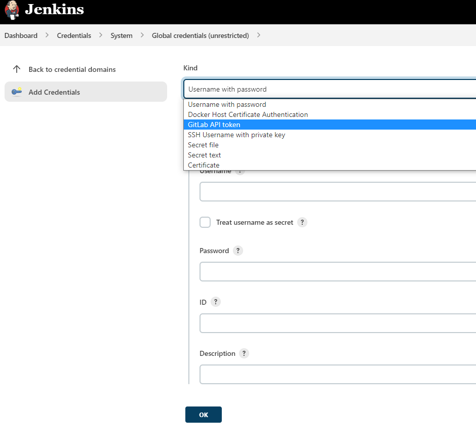
Task: Expand chevron after Dashboard breadcrumb
Action: point(47,35)
